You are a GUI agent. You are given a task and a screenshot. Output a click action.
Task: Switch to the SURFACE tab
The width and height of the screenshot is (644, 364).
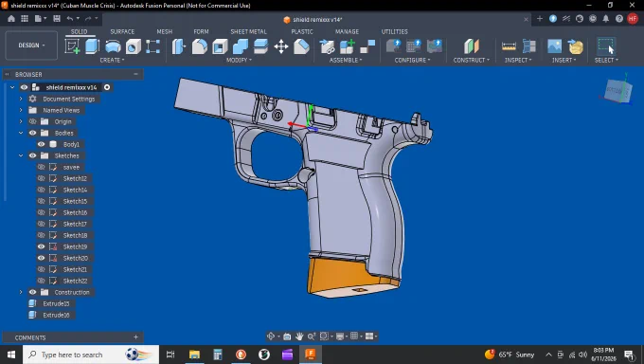point(122,31)
